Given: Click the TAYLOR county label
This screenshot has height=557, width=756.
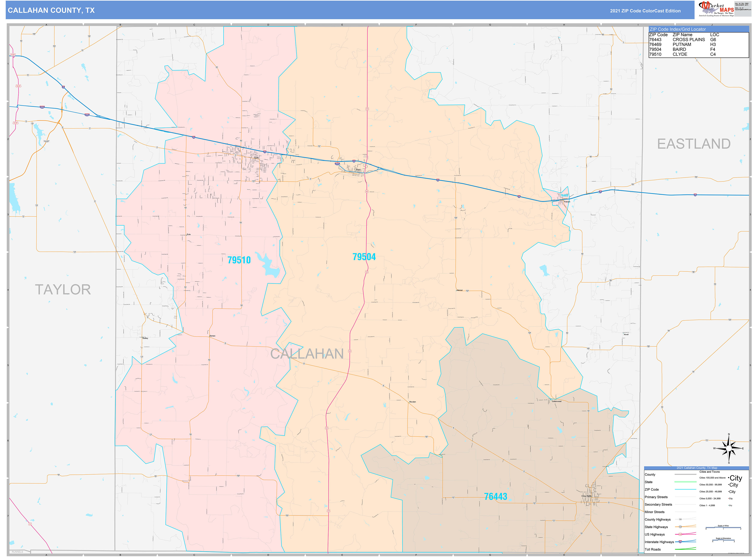Looking at the screenshot, I should point(63,290).
